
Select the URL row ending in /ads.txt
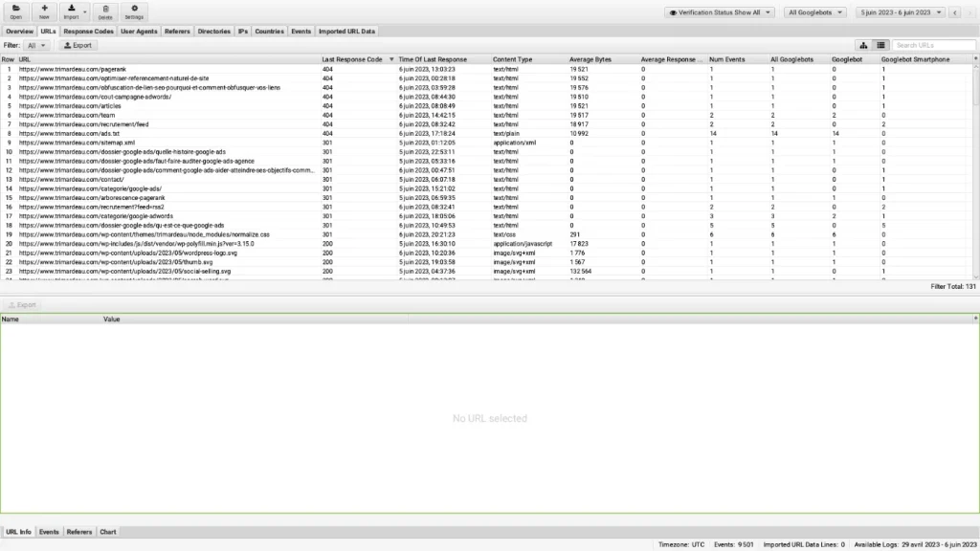coord(487,134)
